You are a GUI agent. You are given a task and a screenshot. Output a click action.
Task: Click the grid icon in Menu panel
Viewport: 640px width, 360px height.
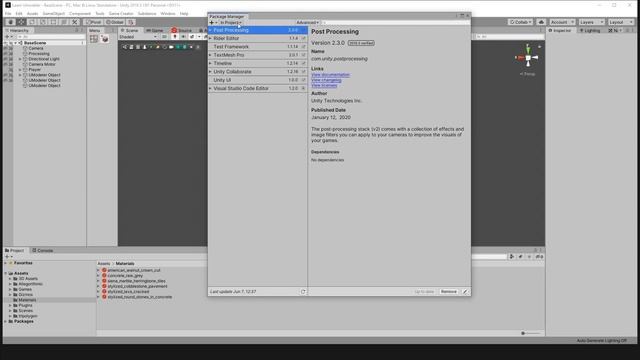(94, 39)
